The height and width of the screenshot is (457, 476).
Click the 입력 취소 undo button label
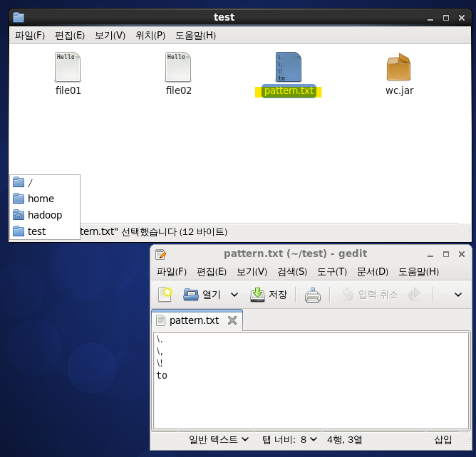(x=378, y=295)
